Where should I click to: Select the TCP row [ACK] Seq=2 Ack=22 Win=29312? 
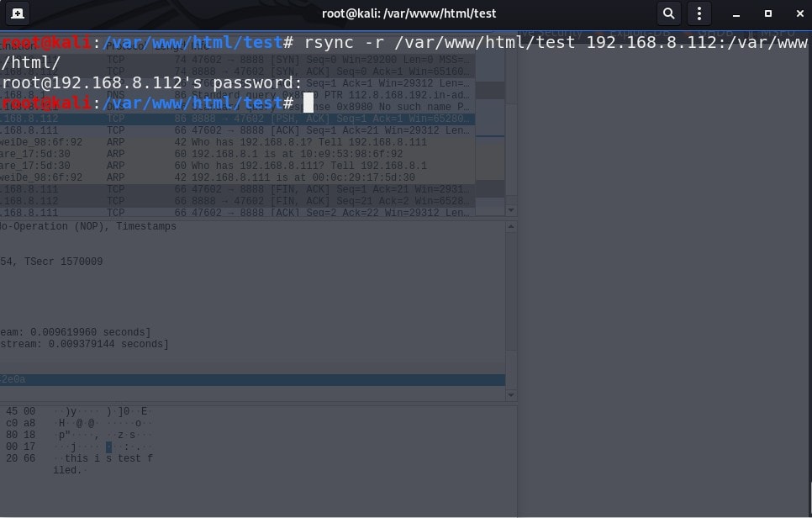tap(238, 213)
